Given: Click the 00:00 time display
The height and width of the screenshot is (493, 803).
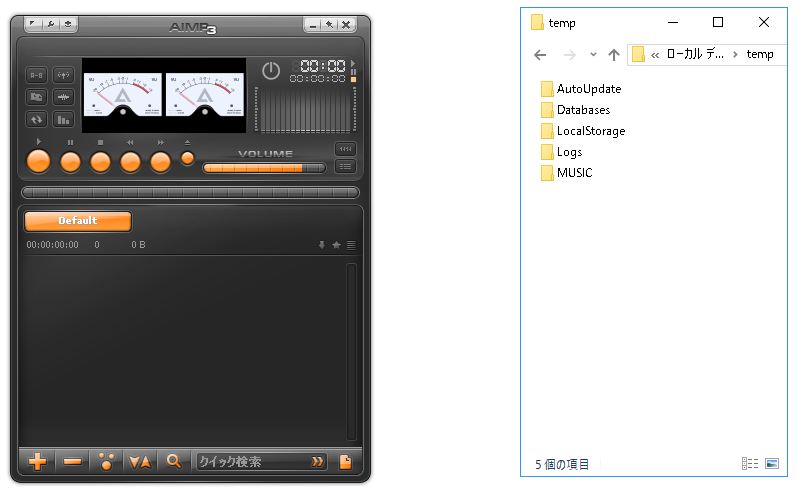Looking at the screenshot, I should click(x=322, y=66).
